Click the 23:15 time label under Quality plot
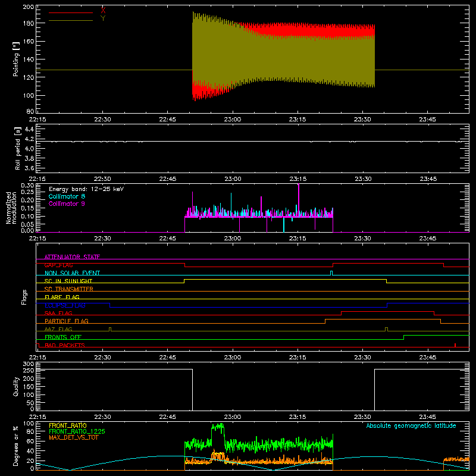476x476 pixels. (297, 417)
